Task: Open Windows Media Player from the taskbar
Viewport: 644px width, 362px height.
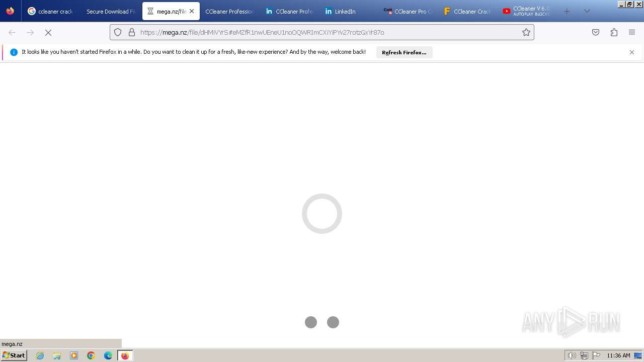Action: tap(74, 355)
